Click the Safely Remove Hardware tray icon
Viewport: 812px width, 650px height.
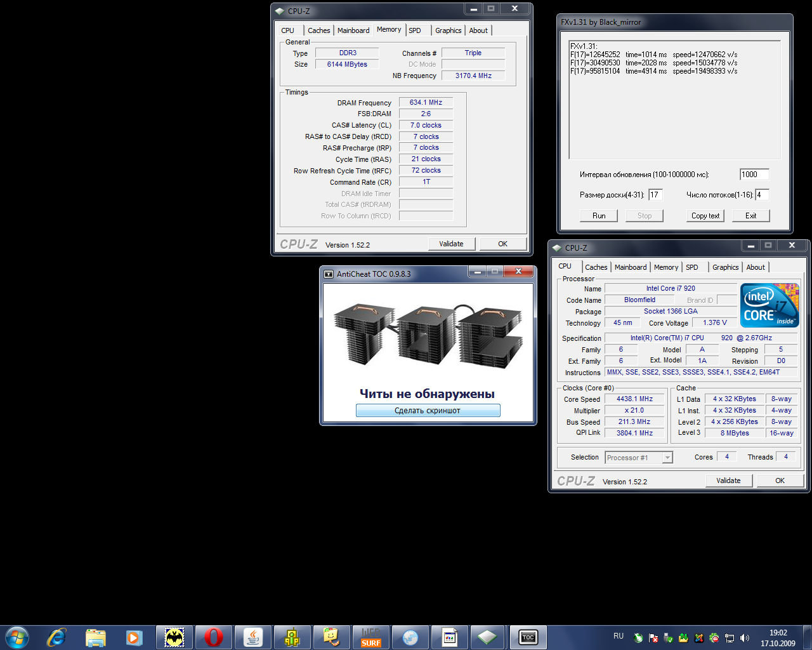tap(669, 638)
